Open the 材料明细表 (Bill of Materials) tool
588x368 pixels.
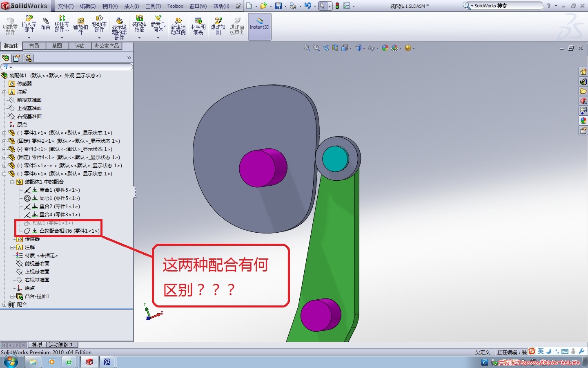[198, 27]
